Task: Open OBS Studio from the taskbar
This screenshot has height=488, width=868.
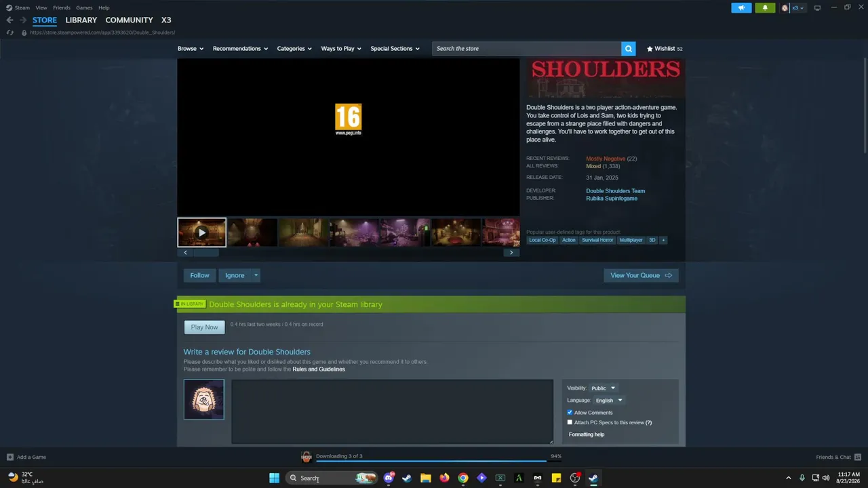Action: [574, 478]
